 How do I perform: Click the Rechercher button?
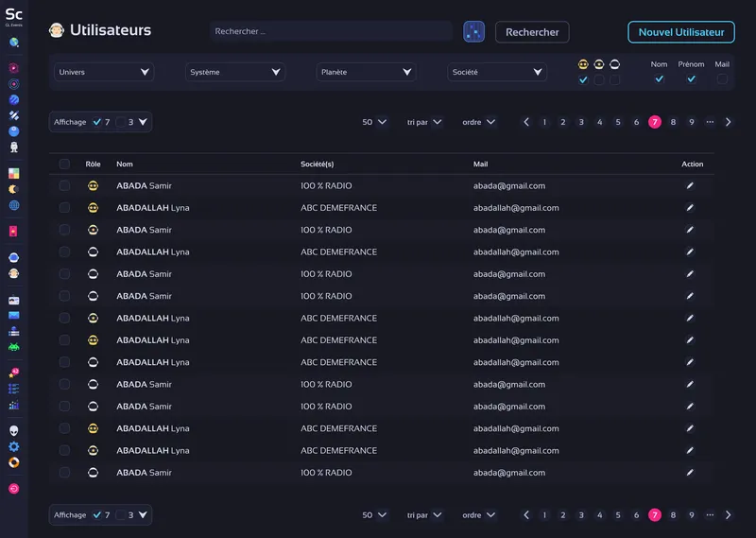coord(532,32)
